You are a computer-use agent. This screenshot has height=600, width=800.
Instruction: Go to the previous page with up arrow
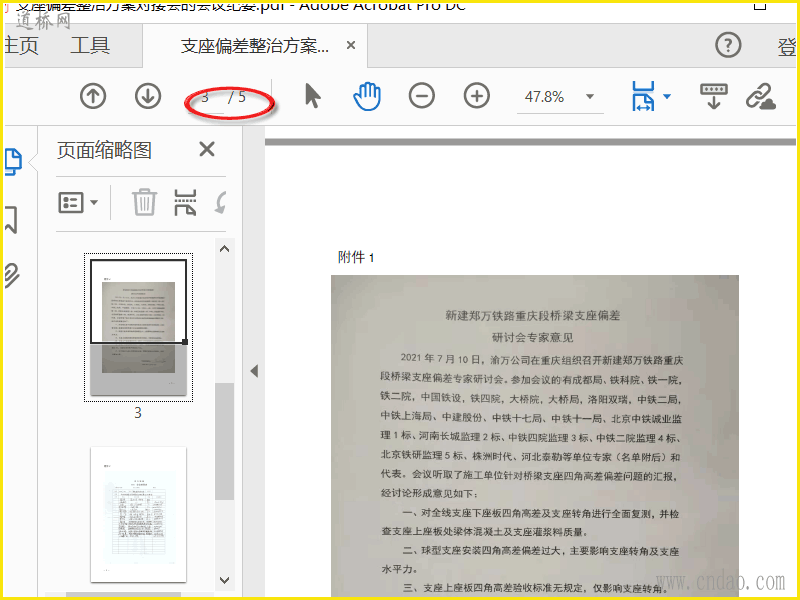pyautogui.click(x=93, y=96)
